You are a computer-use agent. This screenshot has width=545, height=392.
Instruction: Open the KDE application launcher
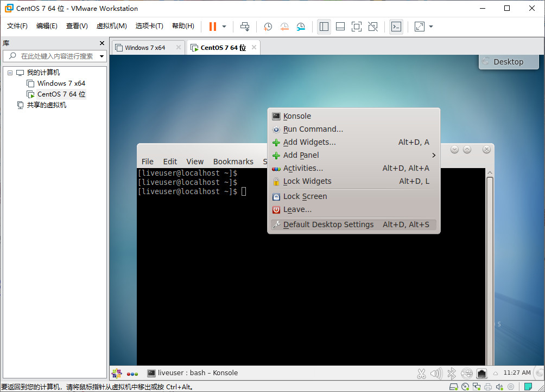[117, 373]
